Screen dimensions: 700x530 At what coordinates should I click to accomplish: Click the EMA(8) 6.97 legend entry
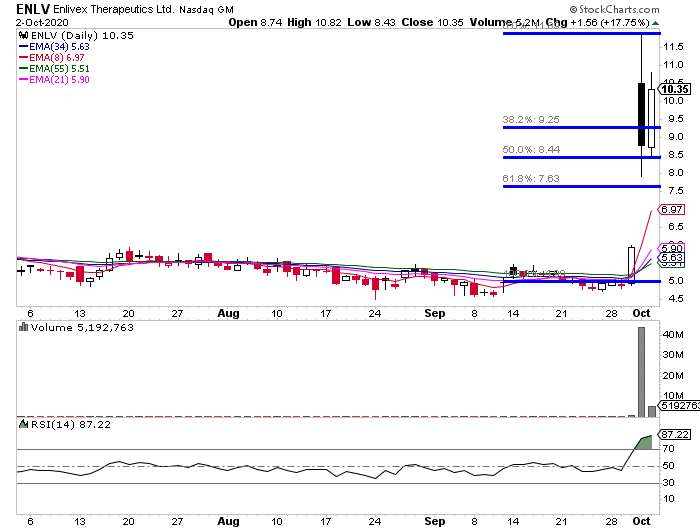click(x=51, y=58)
